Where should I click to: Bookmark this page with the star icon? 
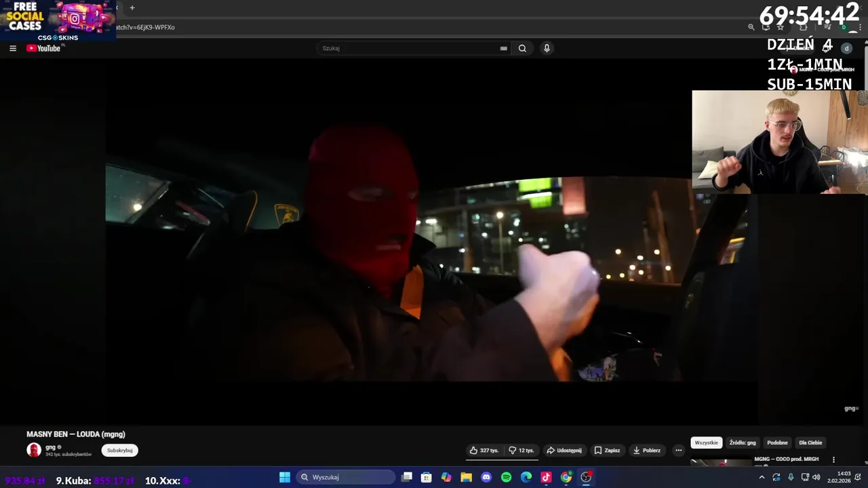781,27
